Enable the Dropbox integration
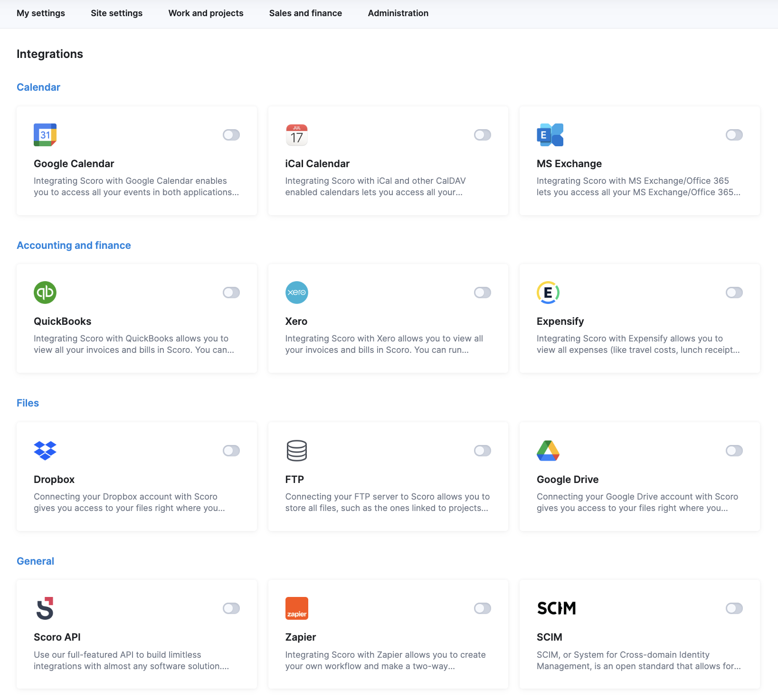Viewport: 778px width, 700px height. (231, 450)
